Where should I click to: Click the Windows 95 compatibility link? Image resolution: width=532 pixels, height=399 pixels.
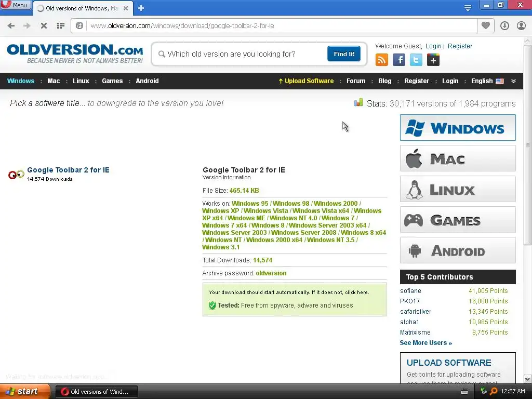250,204
